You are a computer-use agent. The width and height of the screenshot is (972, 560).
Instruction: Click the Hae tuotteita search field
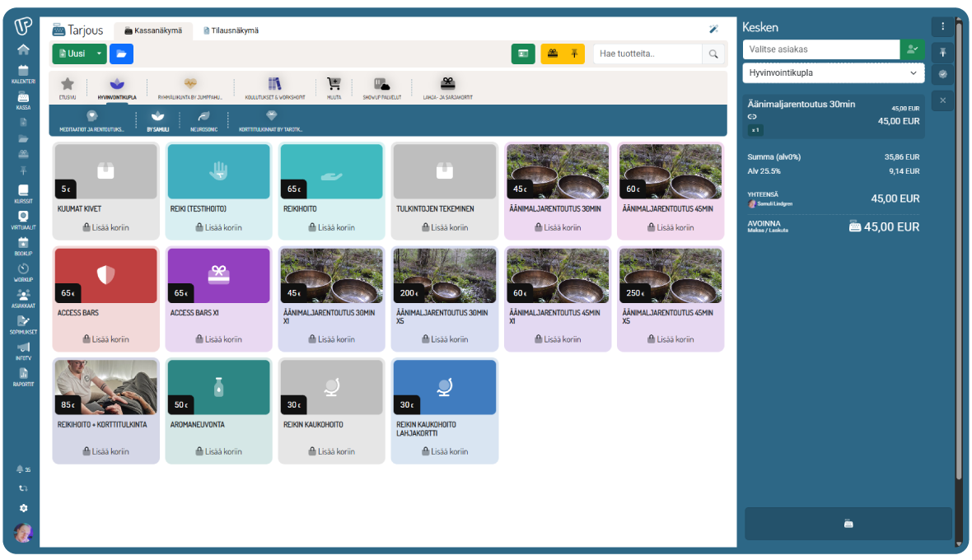click(x=647, y=54)
